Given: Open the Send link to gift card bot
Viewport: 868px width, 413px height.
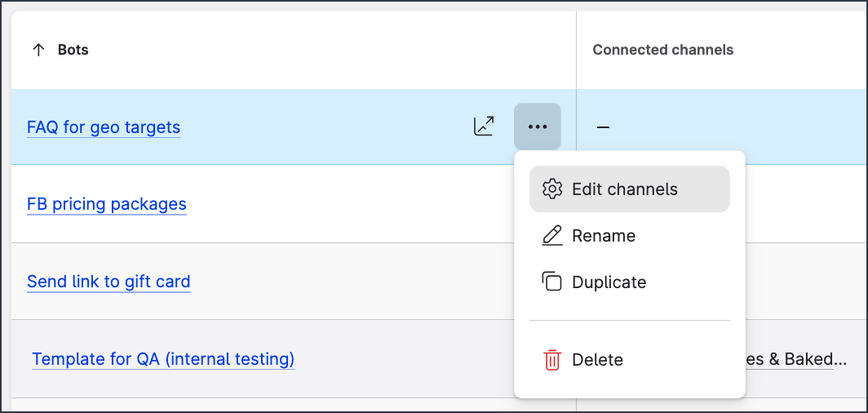Looking at the screenshot, I should [x=108, y=282].
